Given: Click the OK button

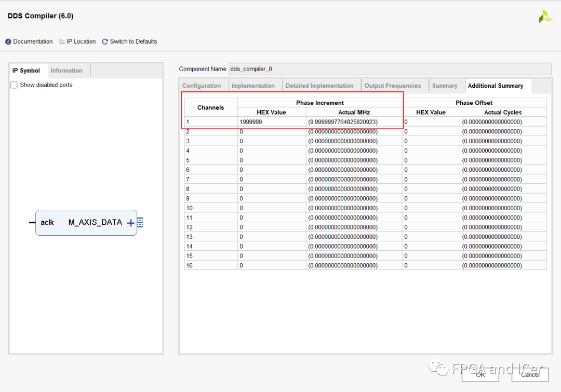Looking at the screenshot, I should point(480,374).
